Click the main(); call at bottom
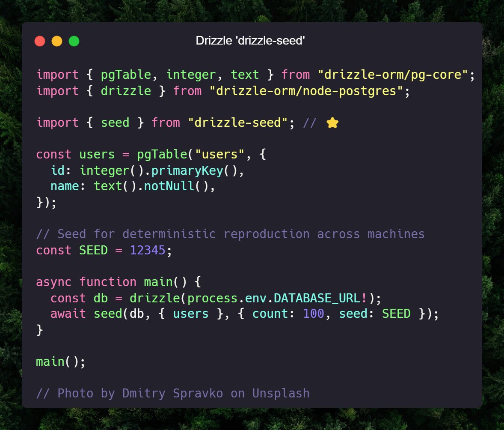504x430 pixels. [61, 362]
